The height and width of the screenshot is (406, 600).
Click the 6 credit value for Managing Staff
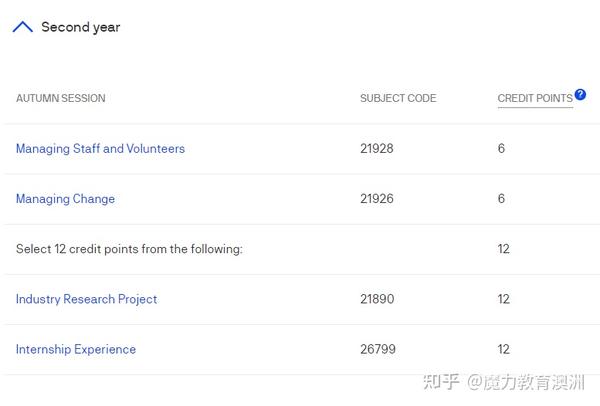tap(501, 148)
